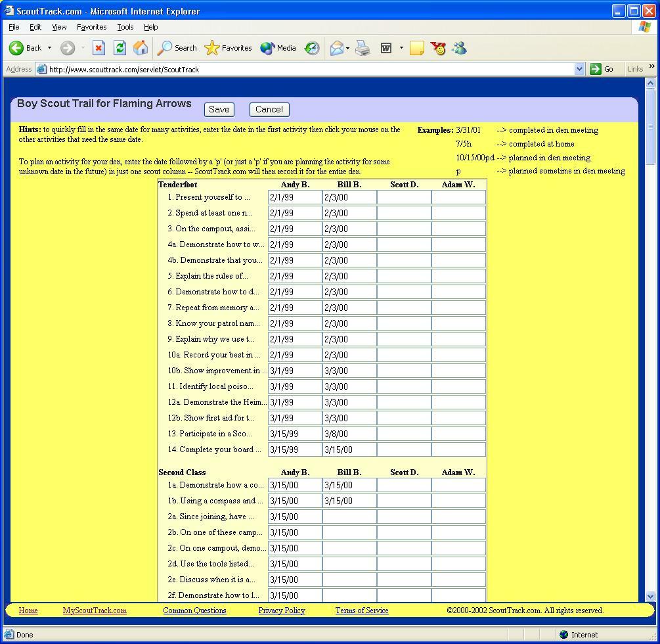This screenshot has height=644, width=660.
Task: Click the '7. Repeat from memory a...' label
Action: pyautogui.click(x=213, y=308)
